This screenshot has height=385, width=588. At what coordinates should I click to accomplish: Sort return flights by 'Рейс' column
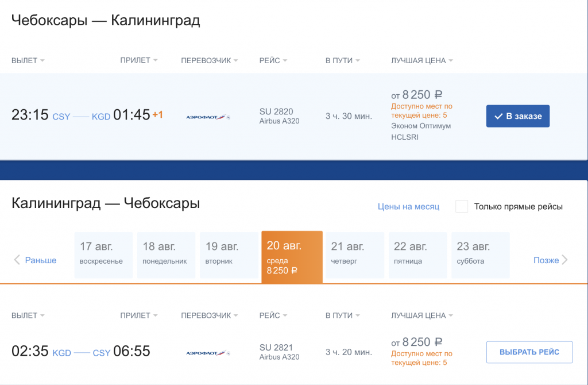click(x=273, y=315)
